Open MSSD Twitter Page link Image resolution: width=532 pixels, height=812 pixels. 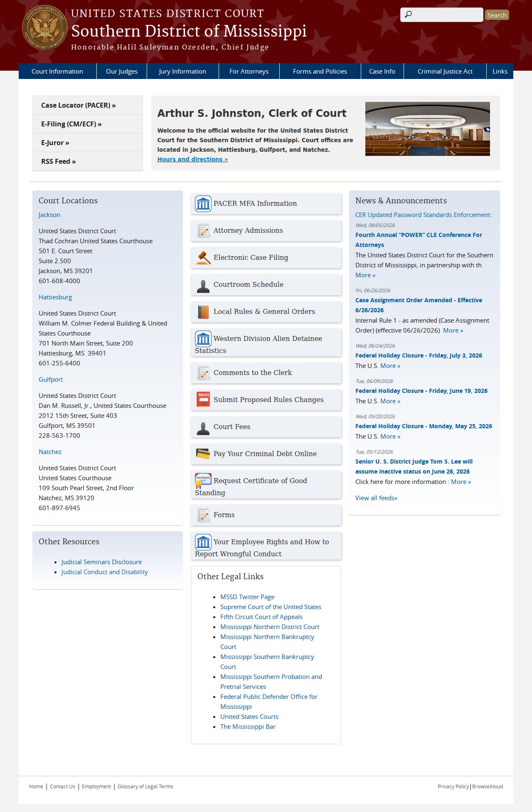(x=247, y=597)
